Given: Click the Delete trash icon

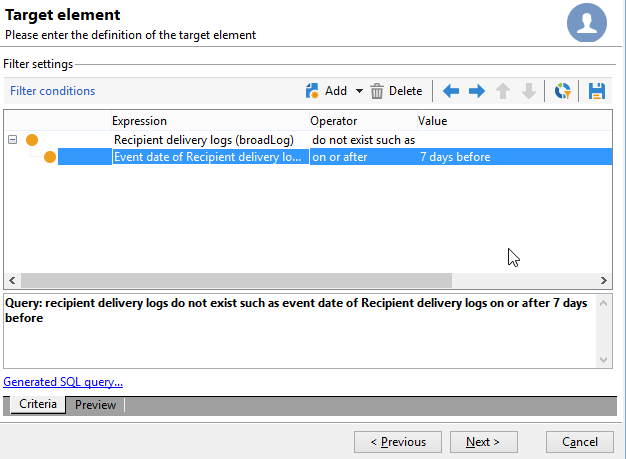Looking at the screenshot, I should pos(376,91).
